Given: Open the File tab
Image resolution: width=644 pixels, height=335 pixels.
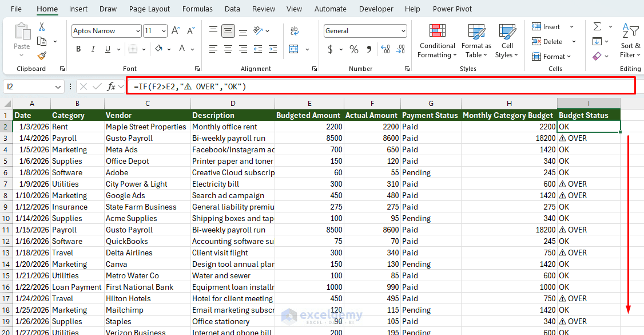Looking at the screenshot, I should click(16, 9).
